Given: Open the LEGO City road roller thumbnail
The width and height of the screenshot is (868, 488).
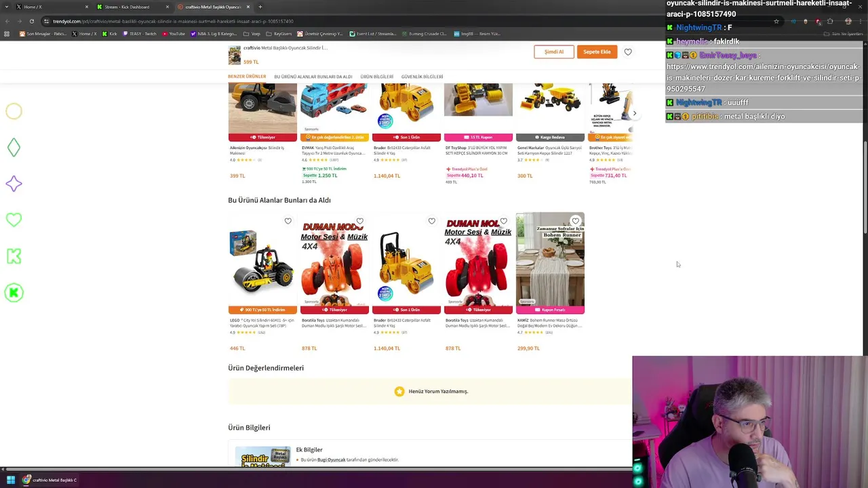Looking at the screenshot, I should [x=262, y=263].
